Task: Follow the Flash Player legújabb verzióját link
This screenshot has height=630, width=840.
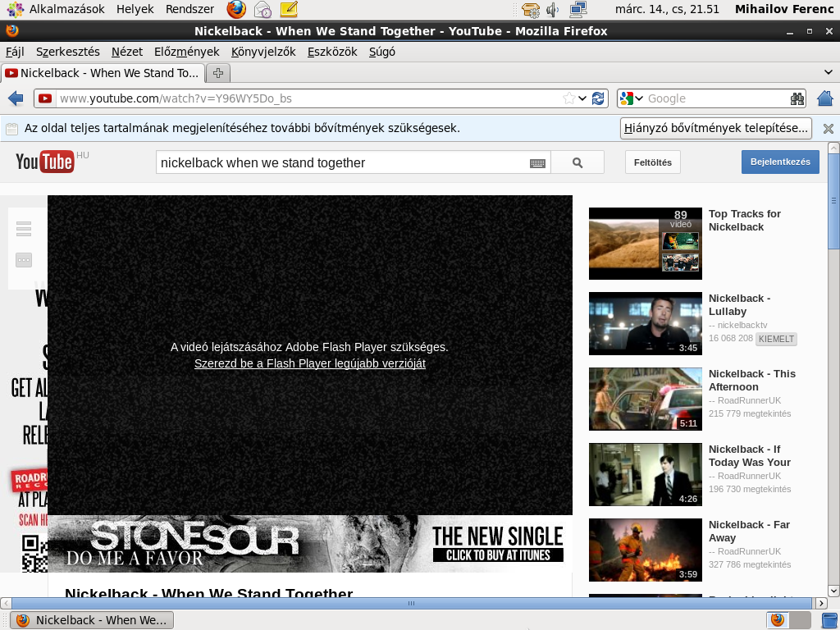Action: click(x=309, y=363)
